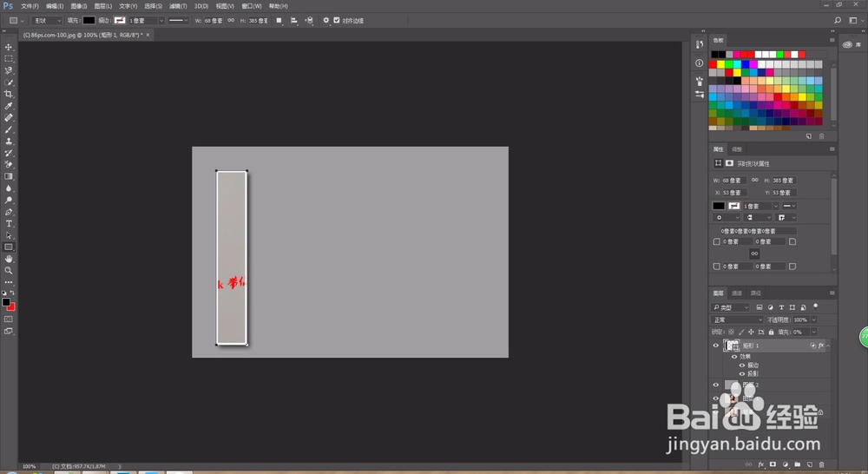Click delete layer trash icon
Image resolution: width=868 pixels, height=474 pixels.
(821, 464)
